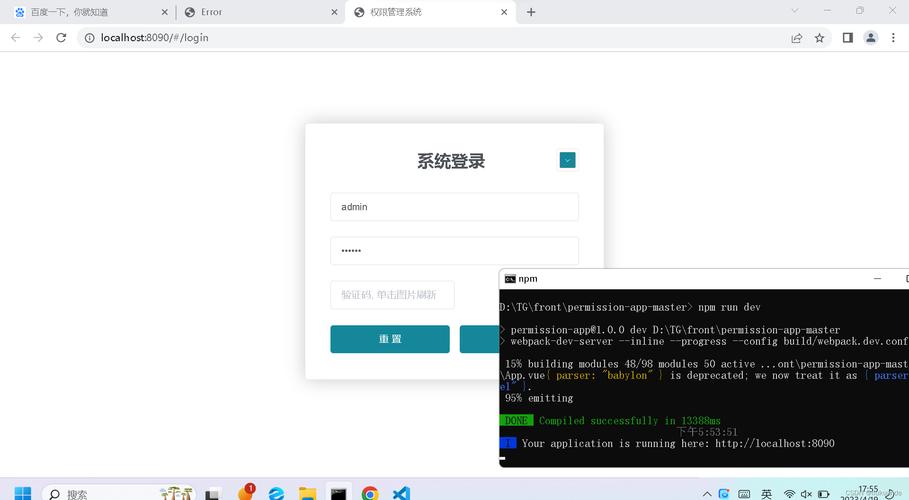This screenshot has height=500, width=909.
Task: Select the 权限管理系统 tab
Action: [x=430, y=12]
